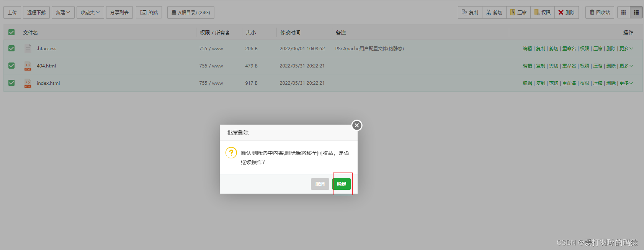
Task: Expand 更多 in index.html row
Action: [626, 83]
